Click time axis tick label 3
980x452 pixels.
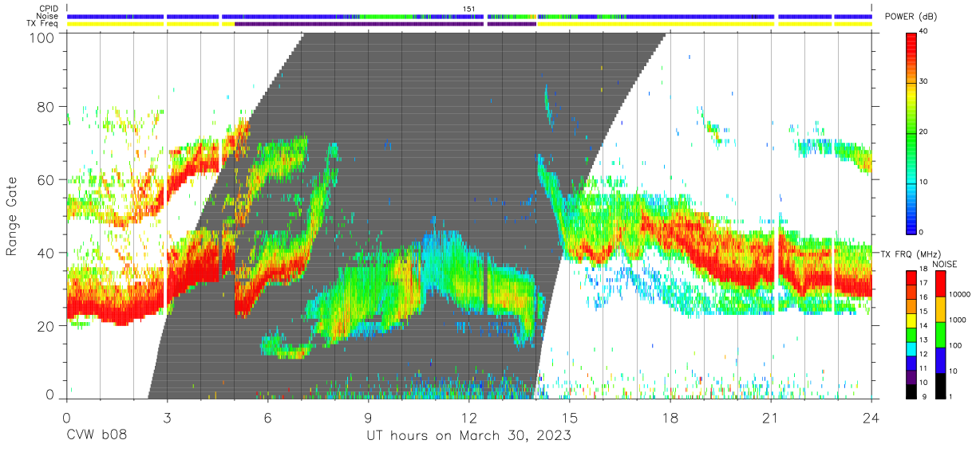click(x=167, y=419)
